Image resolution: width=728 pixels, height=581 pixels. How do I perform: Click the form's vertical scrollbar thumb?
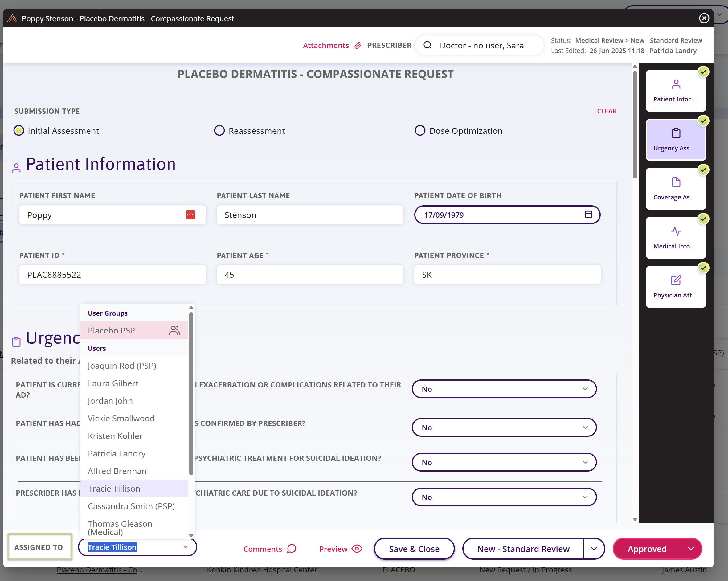pos(635,124)
